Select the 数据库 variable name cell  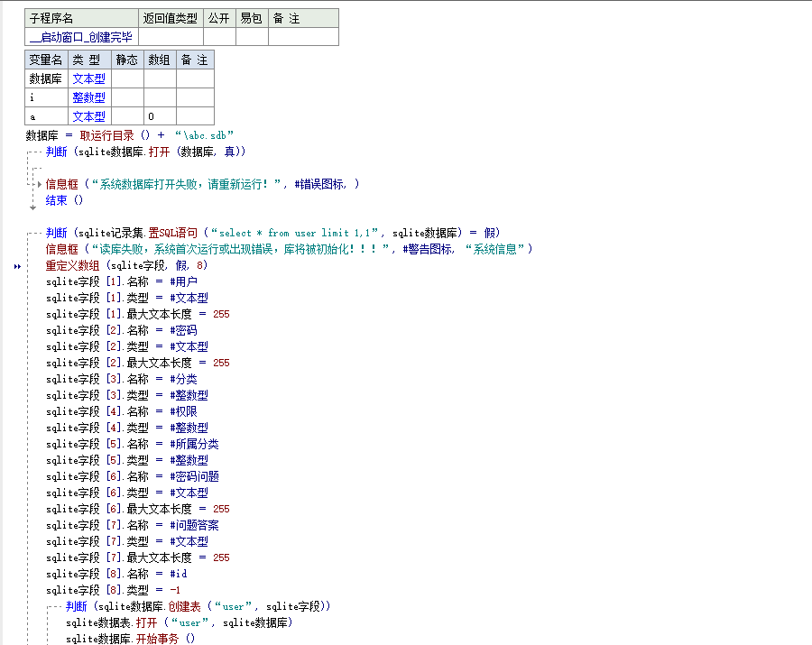tap(46, 78)
